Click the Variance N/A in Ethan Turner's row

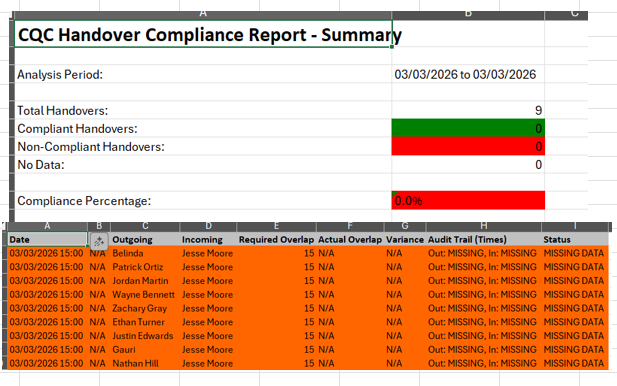[405, 322]
